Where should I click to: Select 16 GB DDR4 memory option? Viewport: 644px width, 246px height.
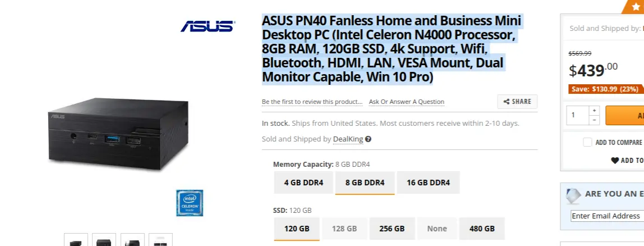[428, 183]
